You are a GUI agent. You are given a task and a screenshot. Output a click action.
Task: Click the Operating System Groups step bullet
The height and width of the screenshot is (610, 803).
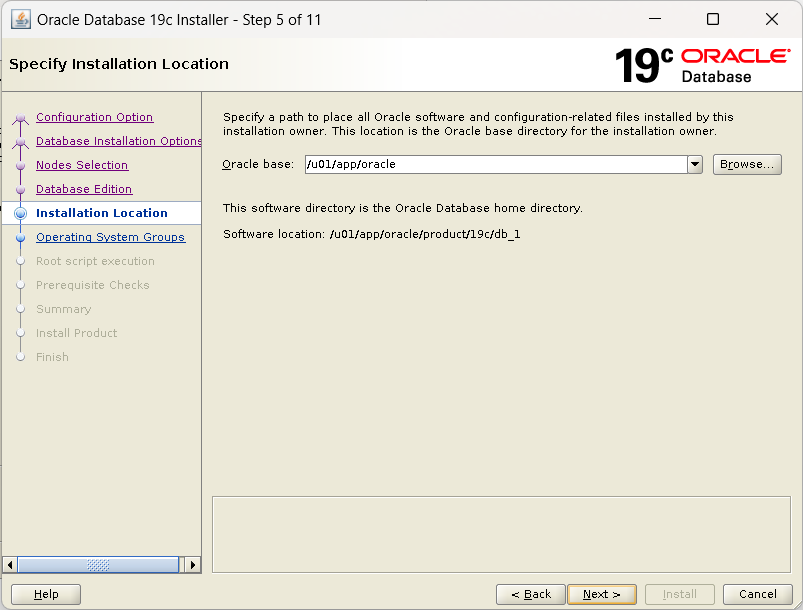[20, 238]
